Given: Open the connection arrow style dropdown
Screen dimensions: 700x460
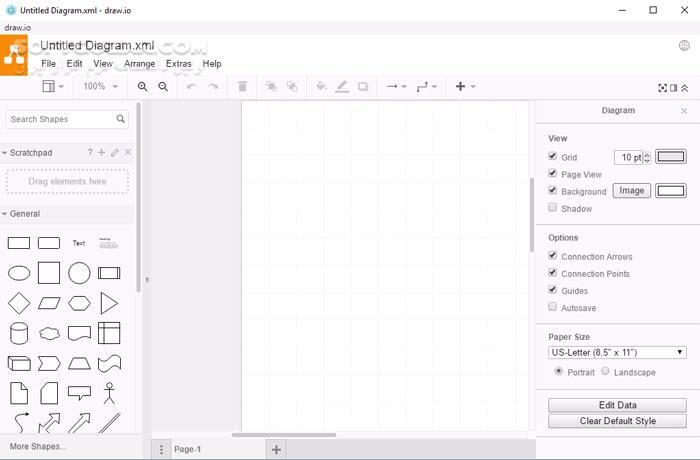Looking at the screenshot, I should tap(396, 86).
